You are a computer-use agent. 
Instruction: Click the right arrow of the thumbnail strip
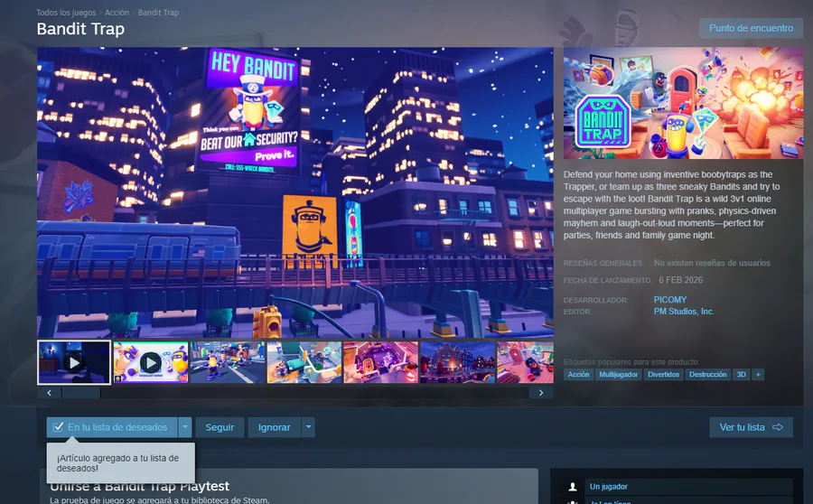[541, 393]
